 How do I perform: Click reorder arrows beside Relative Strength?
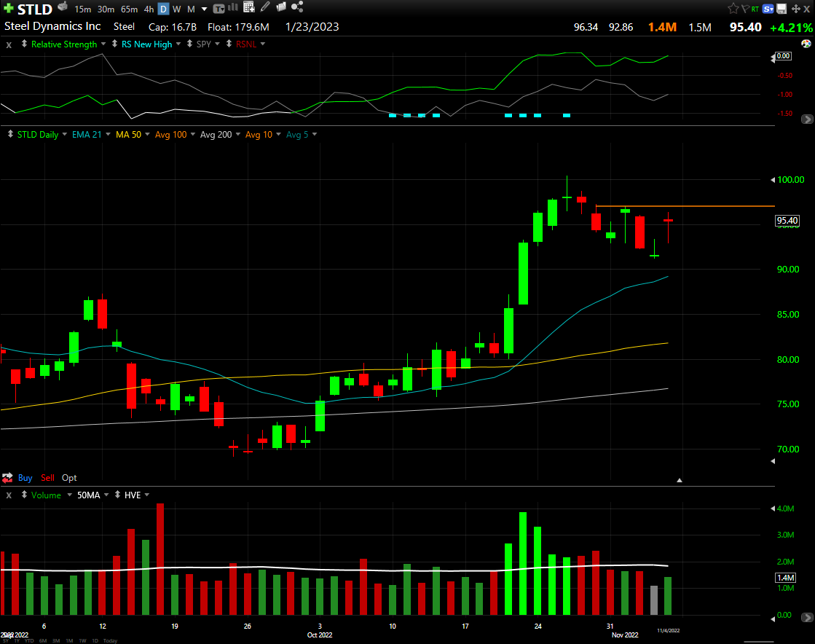point(24,44)
